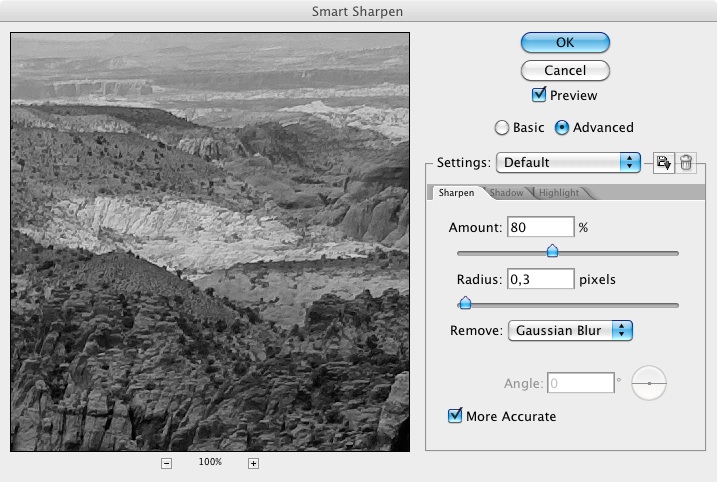The image size is (717, 482).
Task: Click the angle dial control
Action: coord(649,383)
